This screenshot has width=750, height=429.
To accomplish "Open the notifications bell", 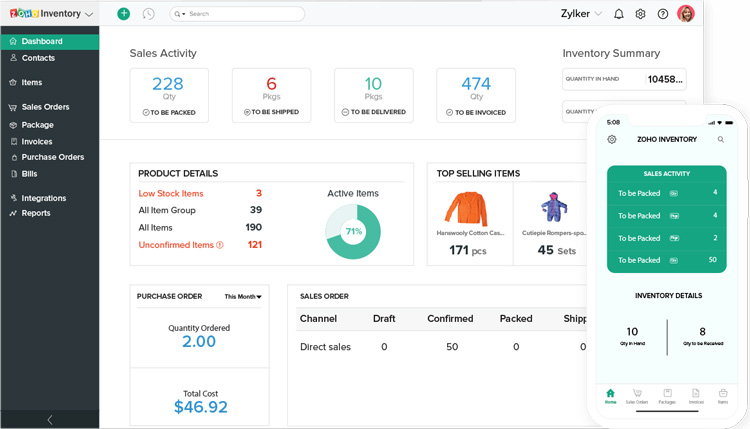I will (x=618, y=14).
